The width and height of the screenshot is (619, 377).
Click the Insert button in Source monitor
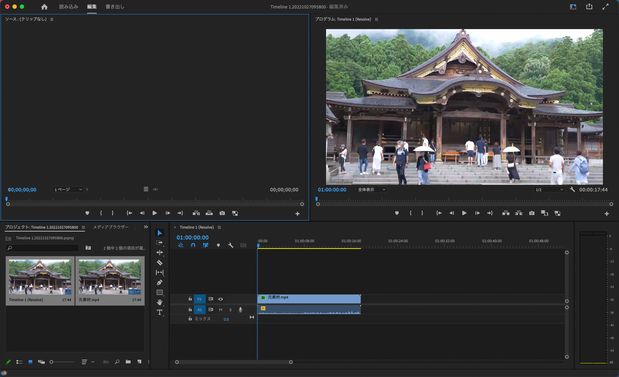point(196,213)
